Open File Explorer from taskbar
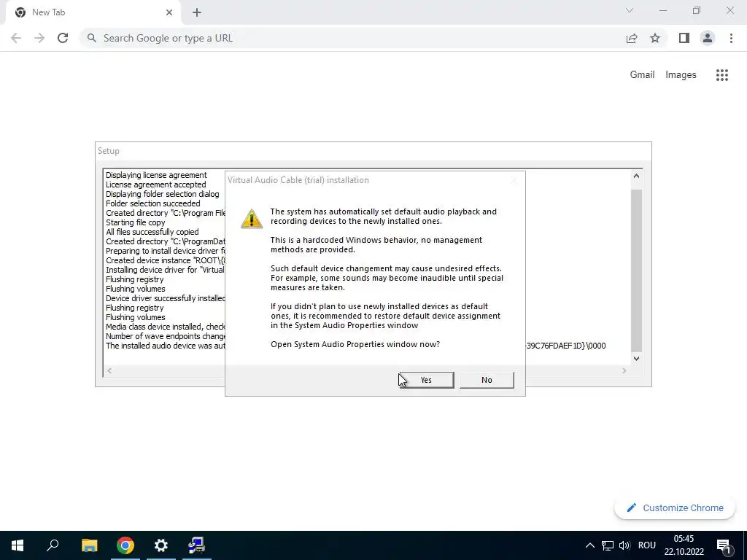This screenshot has width=747, height=560. pos(89,545)
